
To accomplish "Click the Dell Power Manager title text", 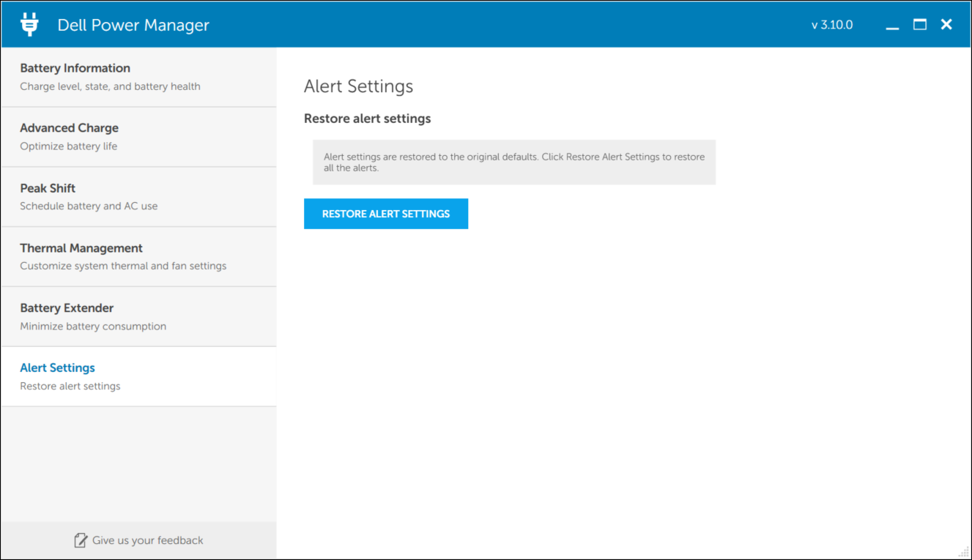I will pos(133,24).
